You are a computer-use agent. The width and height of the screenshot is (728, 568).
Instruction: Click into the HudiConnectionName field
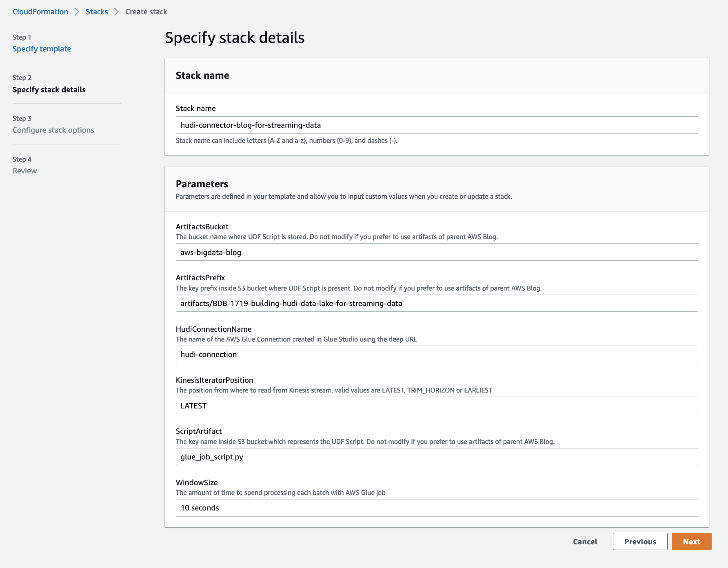437,355
